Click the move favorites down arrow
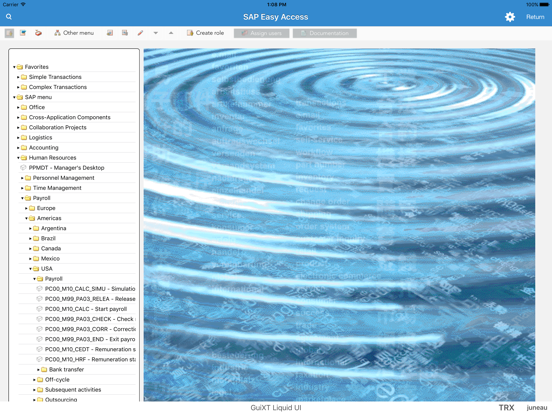The image size is (552, 414). [156, 33]
